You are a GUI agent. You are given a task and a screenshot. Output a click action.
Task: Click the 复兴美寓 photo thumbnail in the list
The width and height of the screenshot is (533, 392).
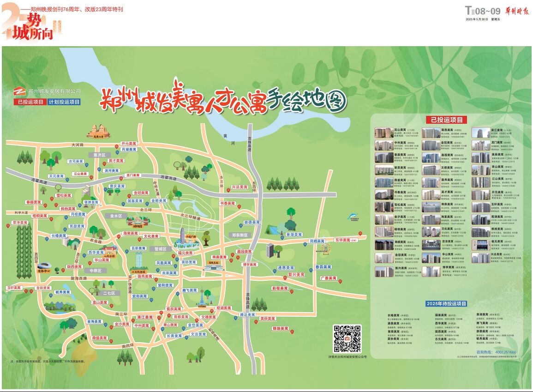pyautogui.click(x=384, y=271)
